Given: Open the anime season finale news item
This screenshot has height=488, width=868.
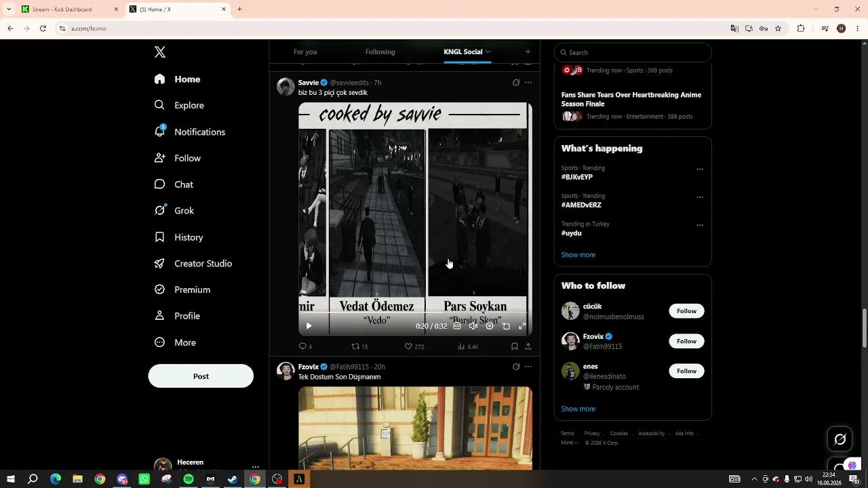Looking at the screenshot, I should (x=633, y=105).
